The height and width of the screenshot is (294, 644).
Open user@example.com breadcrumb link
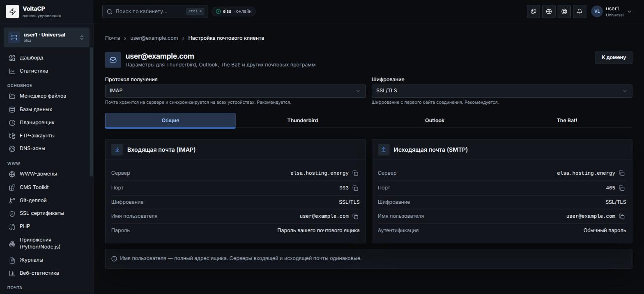154,38
